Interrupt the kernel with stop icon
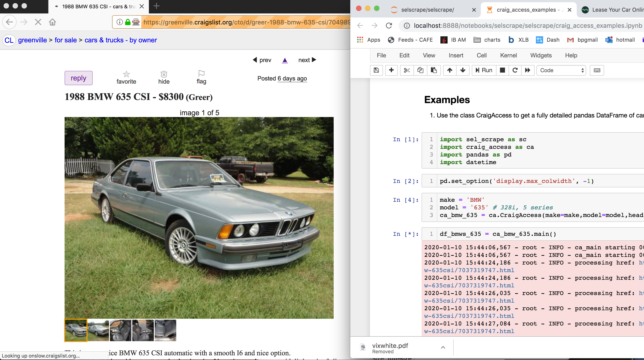 coord(502,70)
